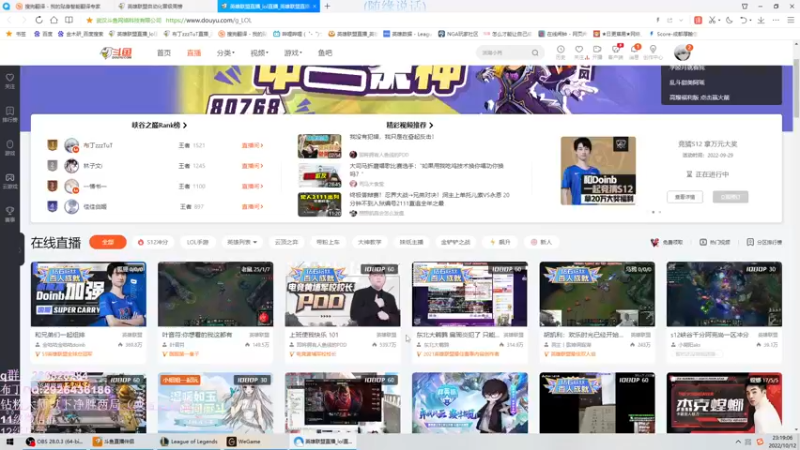Screen dimensions: 800x450
Task: Open the browser three-dots more menu
Action: [x=776, y=20]
